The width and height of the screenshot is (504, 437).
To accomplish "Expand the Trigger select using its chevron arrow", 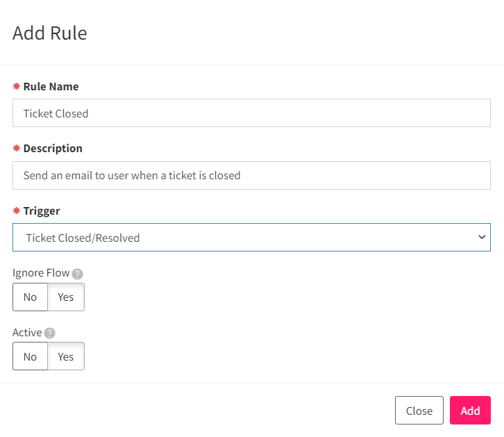I will coord(482,238).
